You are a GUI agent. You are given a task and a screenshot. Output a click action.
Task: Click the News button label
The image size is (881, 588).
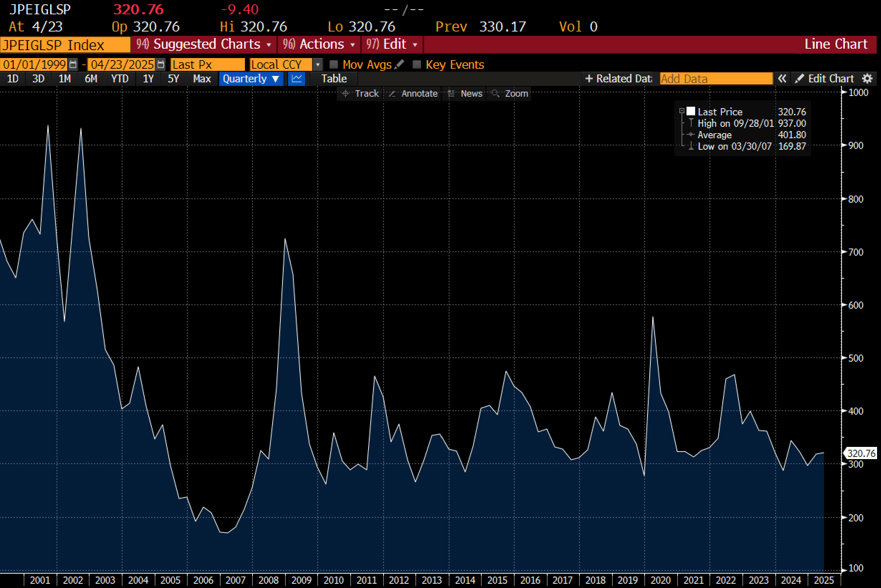coord(471,93)
